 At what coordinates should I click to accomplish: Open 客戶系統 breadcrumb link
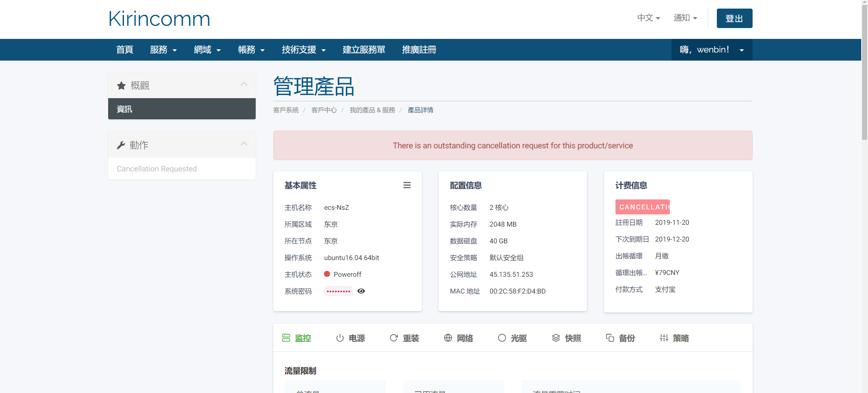tap(286, 110)
